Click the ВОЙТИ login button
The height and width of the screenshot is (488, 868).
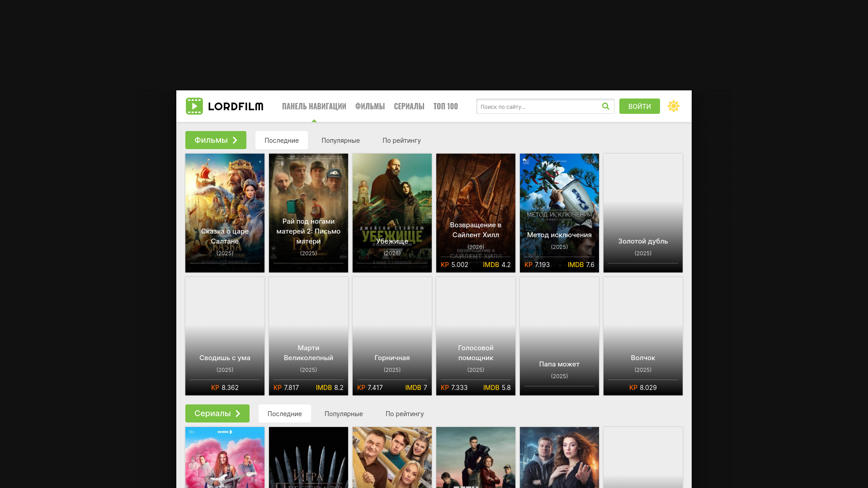click(640, 106)
